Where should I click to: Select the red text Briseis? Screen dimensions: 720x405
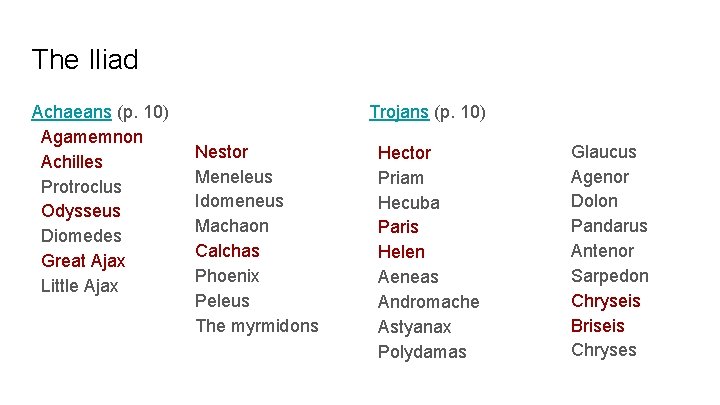tap(597, 326)
